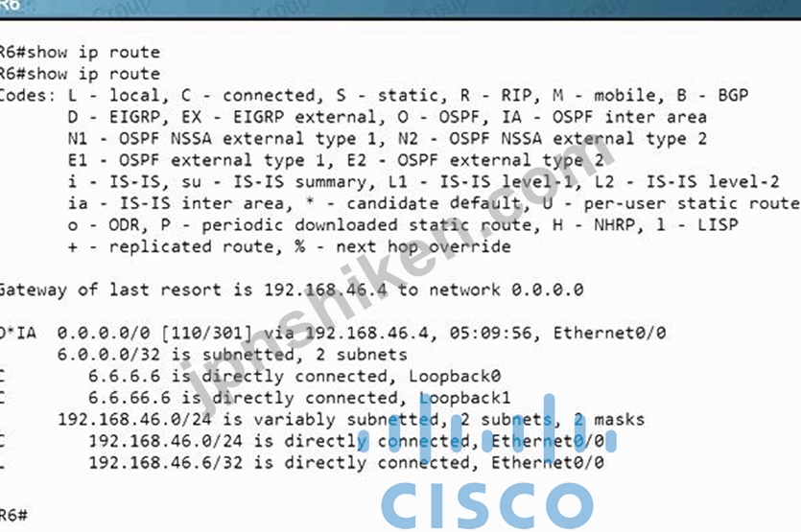Click the R6# prompt at bottom
Image resolution: width=801 pixels, height=532 pixels.
click(x=13, y=515)
